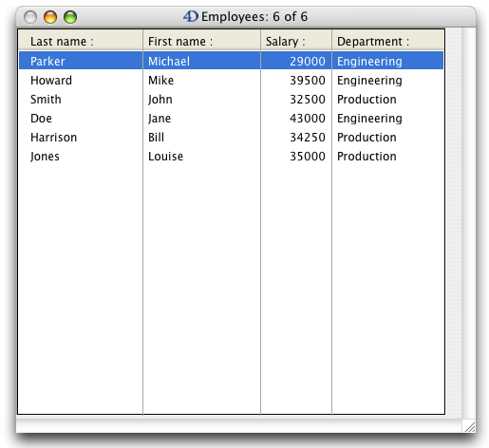Click the Engineering cell in Doe's row

(388, 119)
